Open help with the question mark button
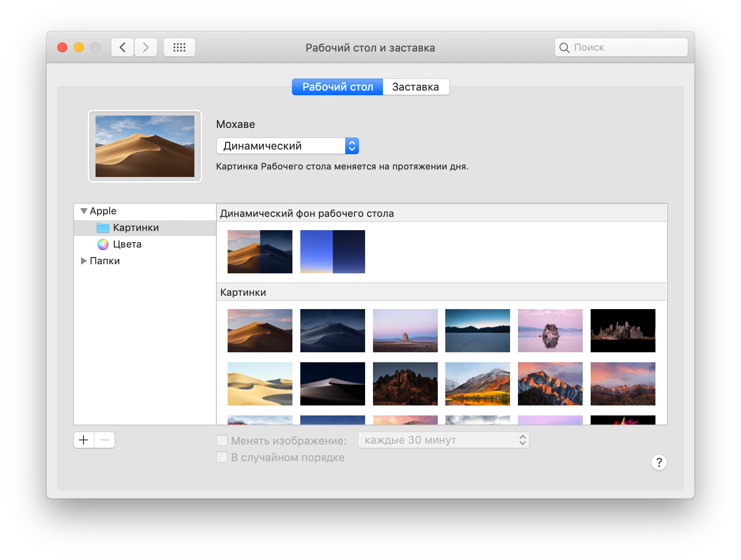This screenshot has width=741, height=560. coord(659,462)
